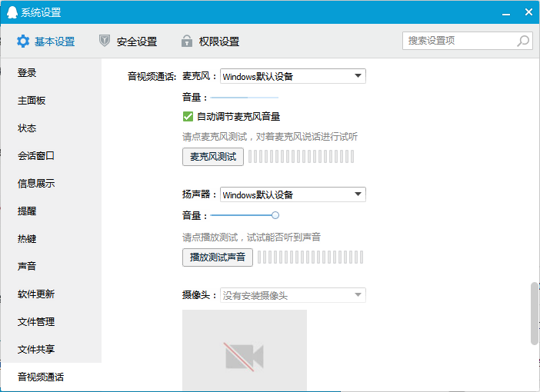Image resolution: width=540 pixels, height=392 pixels.
Task: Click the disabled camera preview icon
Action: tap(244, 356)
